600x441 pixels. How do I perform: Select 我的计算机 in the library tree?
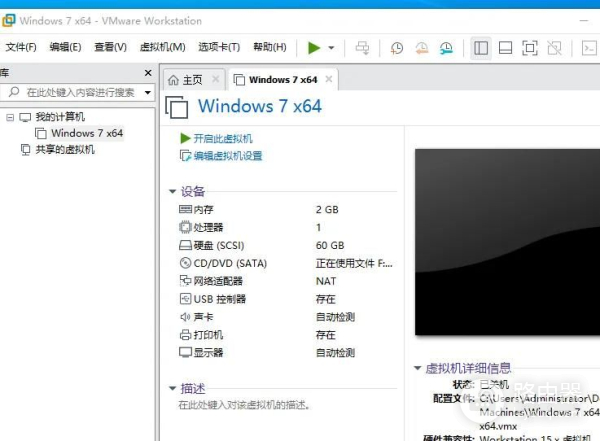pyautogui.click(x=60, y=117)
